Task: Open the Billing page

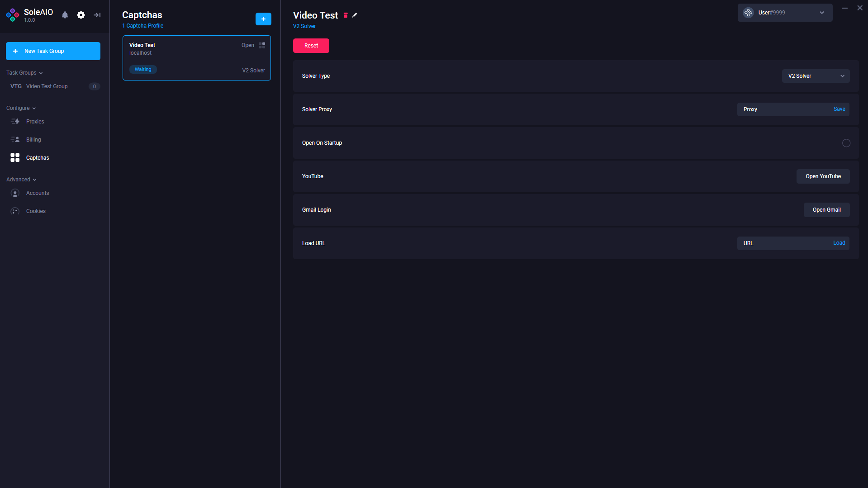Action: 33,140
